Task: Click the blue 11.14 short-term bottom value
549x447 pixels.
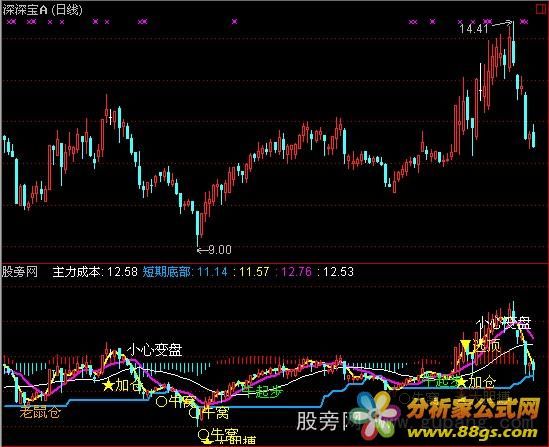Action: click(x=212, y=272)
